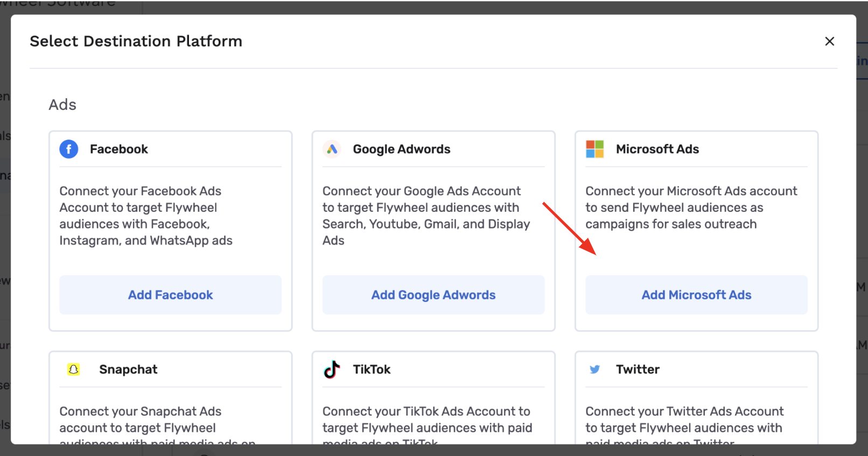Choose Add Microsoft Ads
The image size is (868, 456).
pyautogui.click(x=696, y=295)
